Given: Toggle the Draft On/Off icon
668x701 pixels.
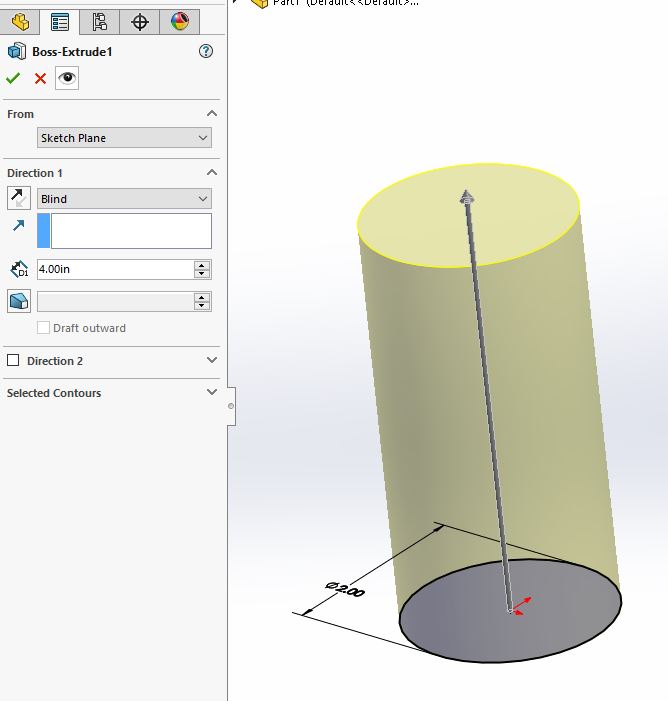Looking at the screenshot, I should point(19,301).
